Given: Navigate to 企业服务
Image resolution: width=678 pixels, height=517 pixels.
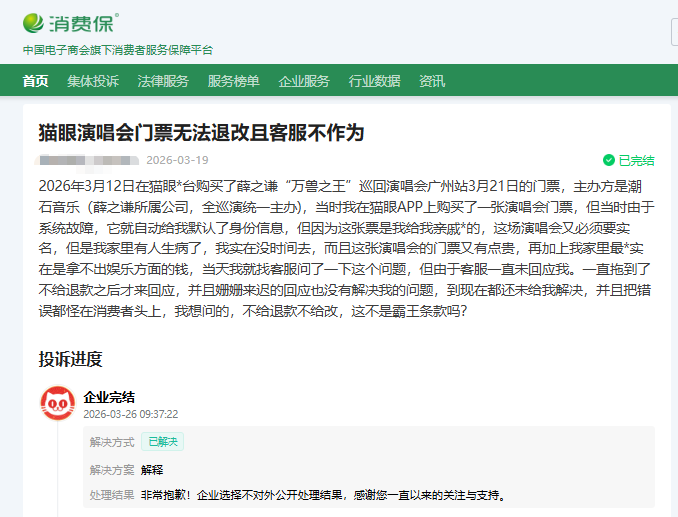Looking at the screenshot, I should [304, 81].
